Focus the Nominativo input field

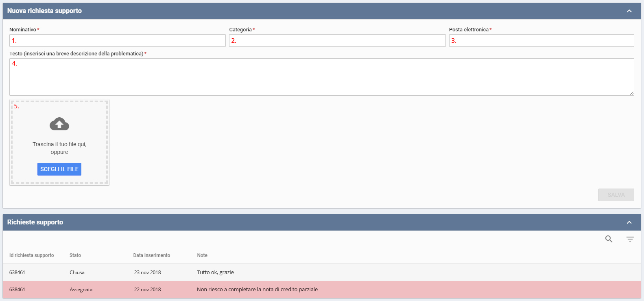[x=118, y=40]
